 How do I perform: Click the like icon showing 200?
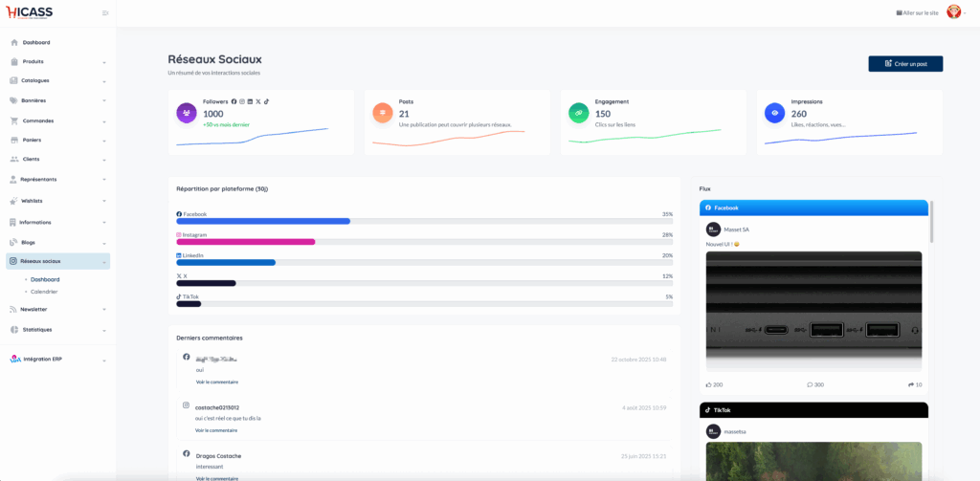tap(709, 384)
